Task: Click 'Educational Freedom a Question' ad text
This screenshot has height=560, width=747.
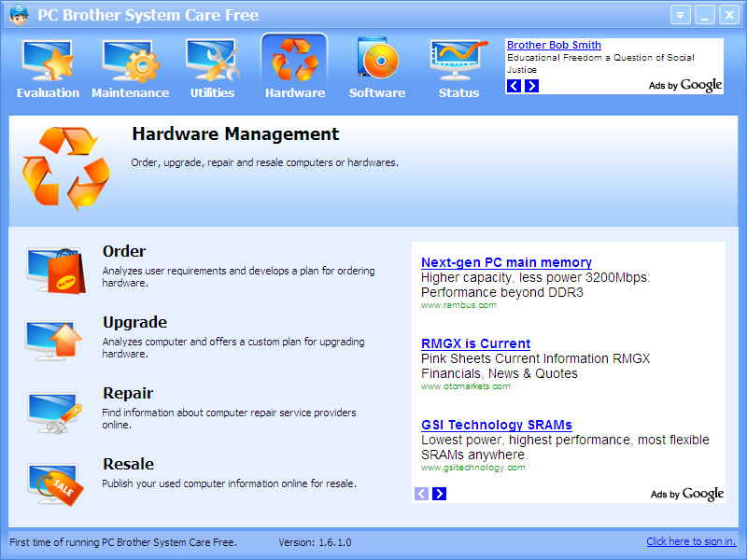Action: tap(600, 63)
